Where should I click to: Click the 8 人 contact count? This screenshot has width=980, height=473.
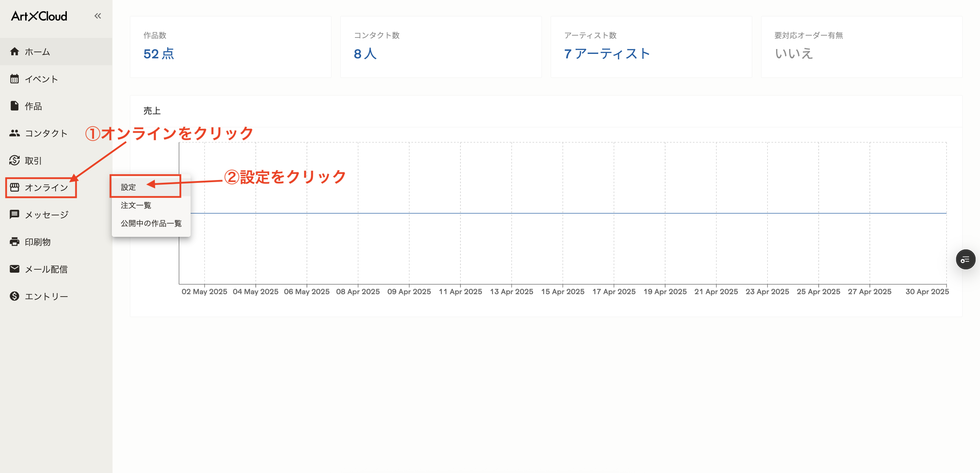pyautogui.click(x=365, y=54)
